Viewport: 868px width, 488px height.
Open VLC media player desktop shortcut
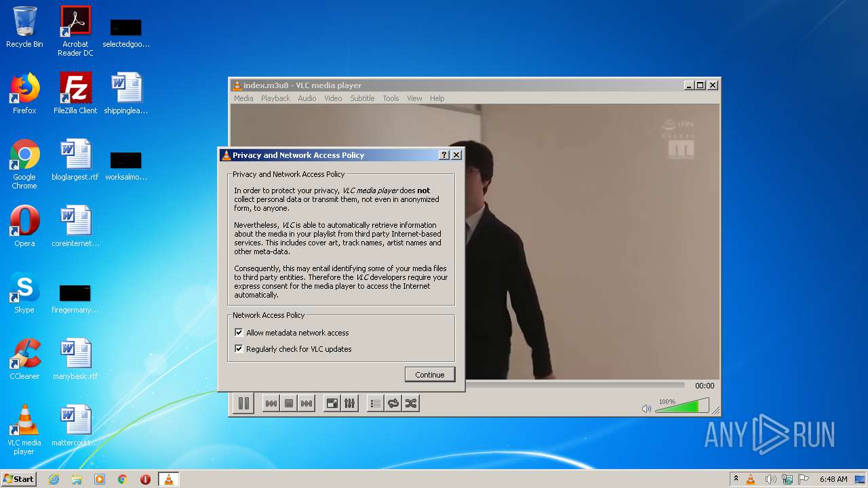[x=24, y=430]
